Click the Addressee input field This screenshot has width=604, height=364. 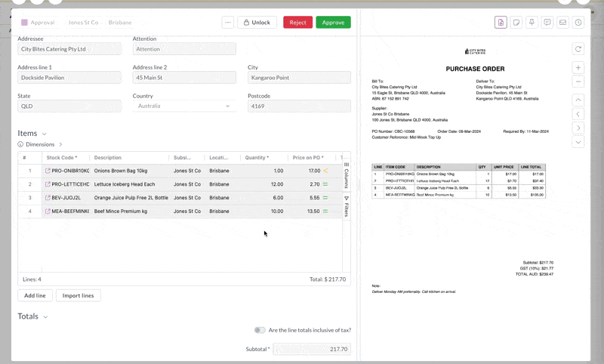click(x=69, y=49)
